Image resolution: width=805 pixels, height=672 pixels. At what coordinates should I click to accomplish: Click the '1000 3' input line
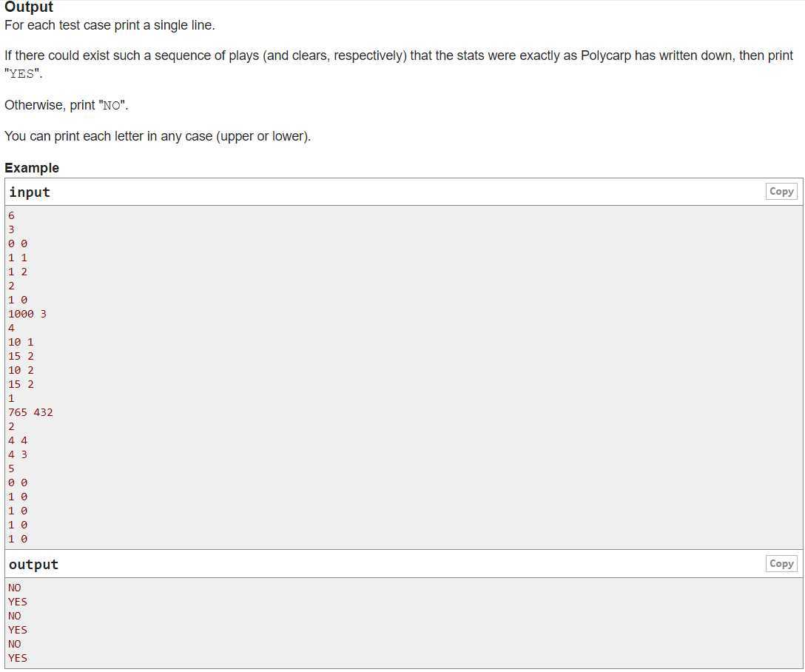coord(27,314)
